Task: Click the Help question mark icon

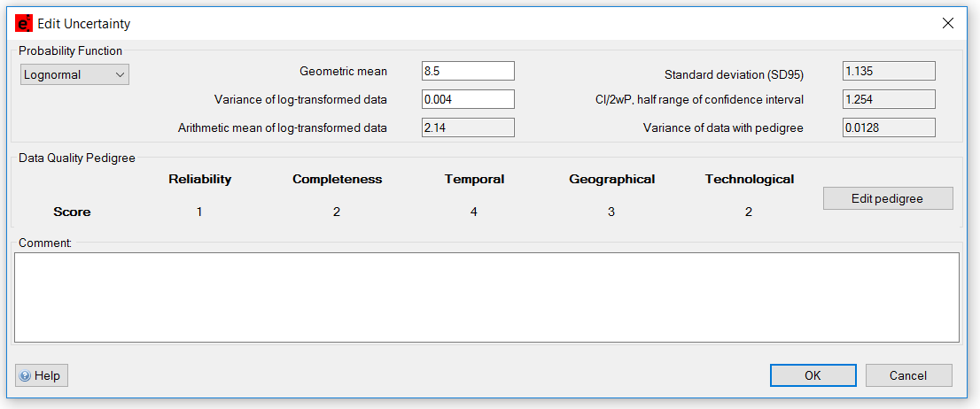Action: 25,375
